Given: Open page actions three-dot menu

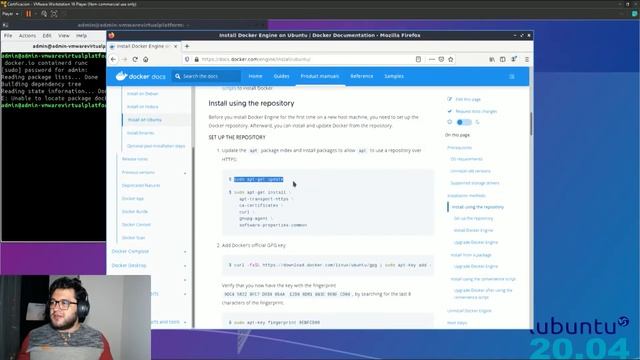Looking at the screenshot, I should pos(431,59).
